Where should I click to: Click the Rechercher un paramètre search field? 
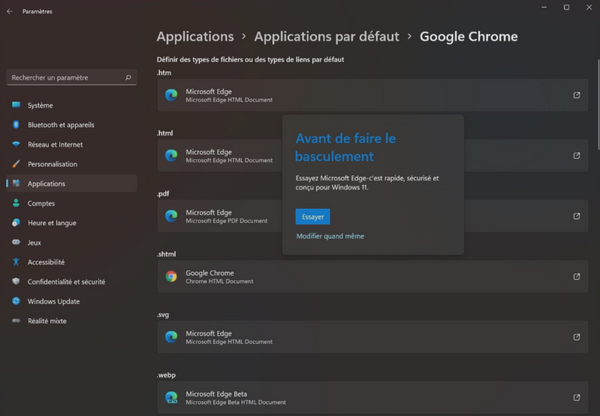(x=66, y=77)
